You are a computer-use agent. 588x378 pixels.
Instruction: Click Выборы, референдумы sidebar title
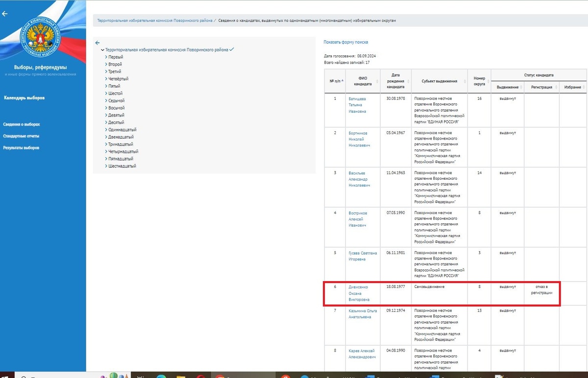click(40, 67)
